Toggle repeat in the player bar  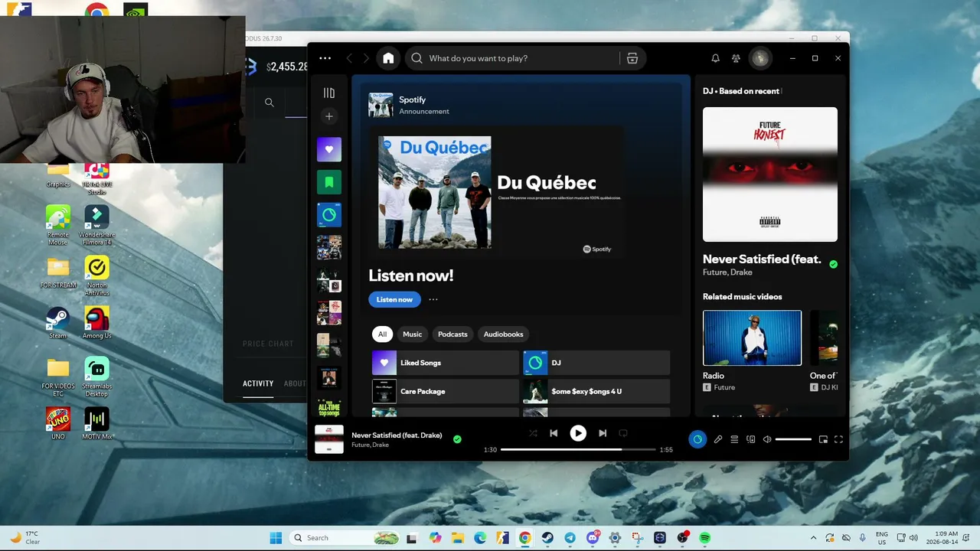pyautogui.click(x=623, y=433)
